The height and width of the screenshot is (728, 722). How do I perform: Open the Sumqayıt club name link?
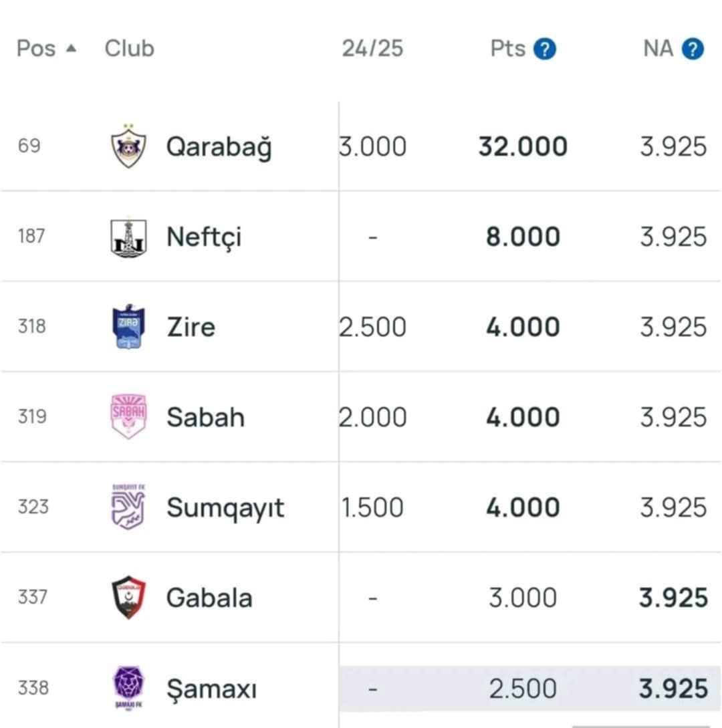pyautogui.click(x=225, y=507)
